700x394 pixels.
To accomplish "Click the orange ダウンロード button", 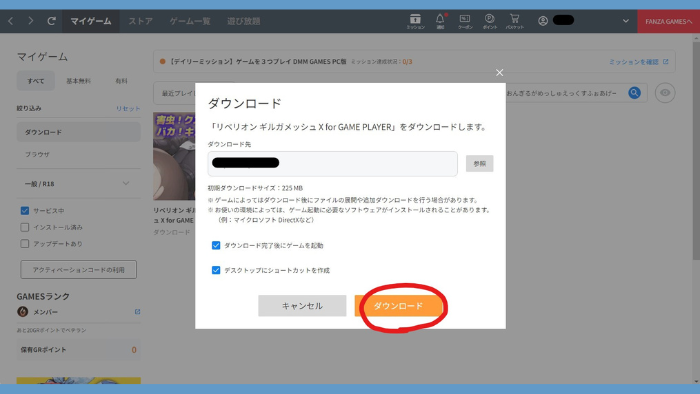I will pyautogui.click(x=398, y=306).
